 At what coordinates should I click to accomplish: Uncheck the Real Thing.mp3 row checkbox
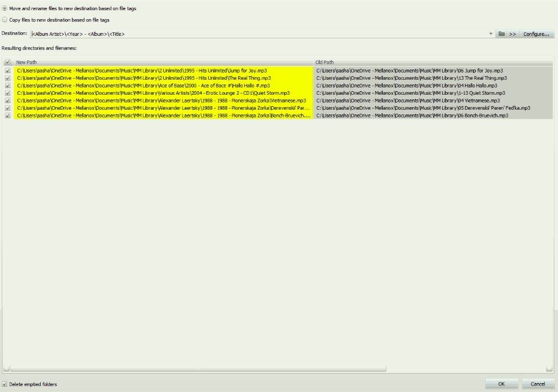[x=7, y=78]
